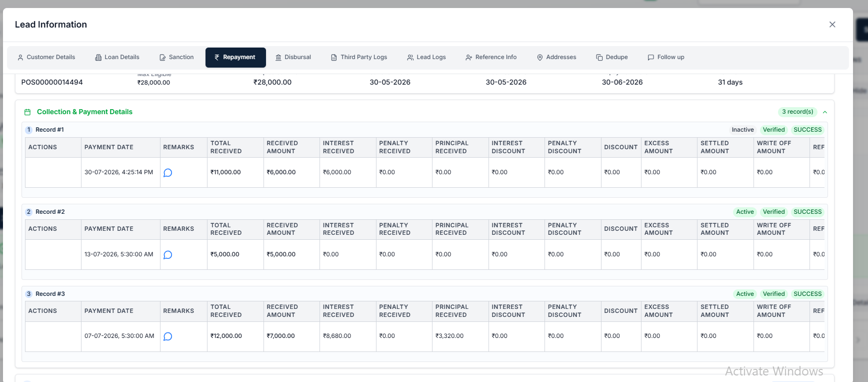Click the Third Party Logs document icon
868x382 pixels.
click(x=334, y=58)
